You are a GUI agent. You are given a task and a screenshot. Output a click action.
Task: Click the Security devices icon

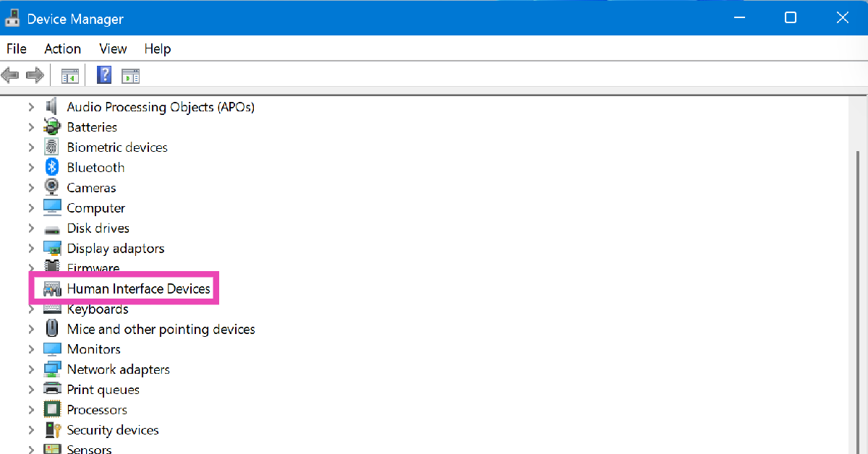pos(52,429)
